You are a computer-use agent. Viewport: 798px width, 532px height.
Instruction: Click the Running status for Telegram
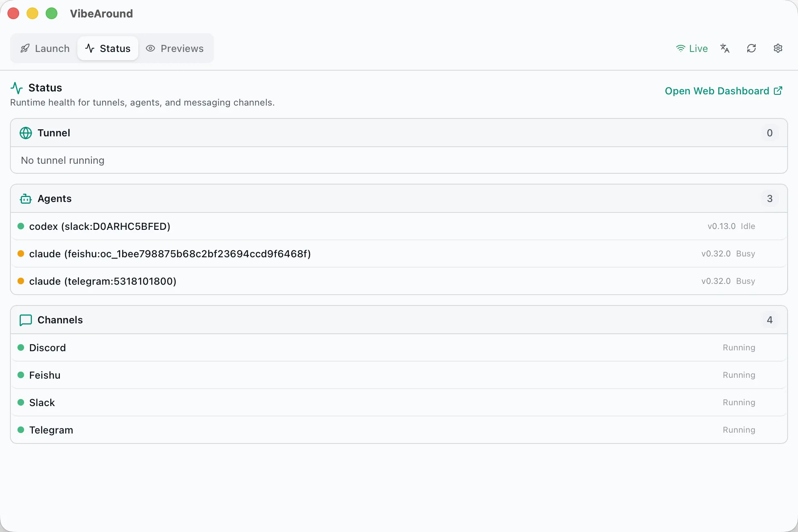(739, 430)
